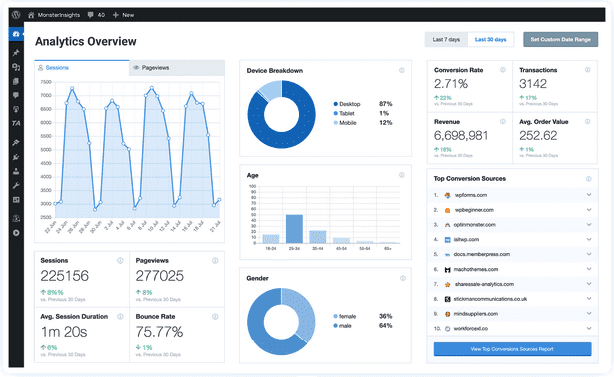Click the Gender card info icon
The width and height of the screenshot is (614, 377).
click(x=403, y=278)
